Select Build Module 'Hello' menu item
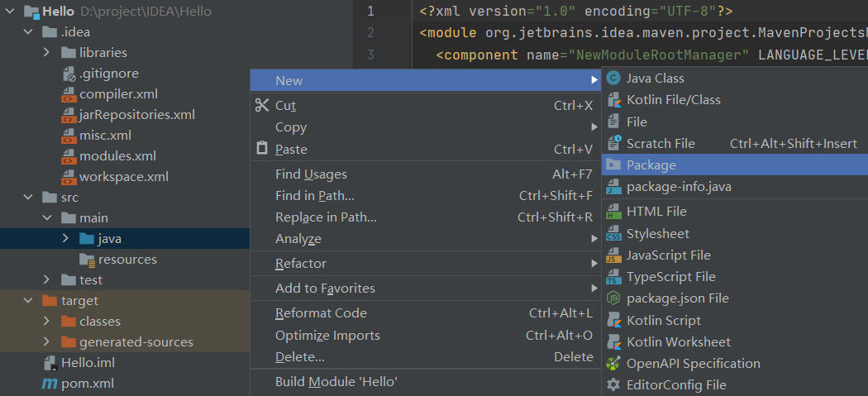 pyautogui.click(x=426, y=382)
